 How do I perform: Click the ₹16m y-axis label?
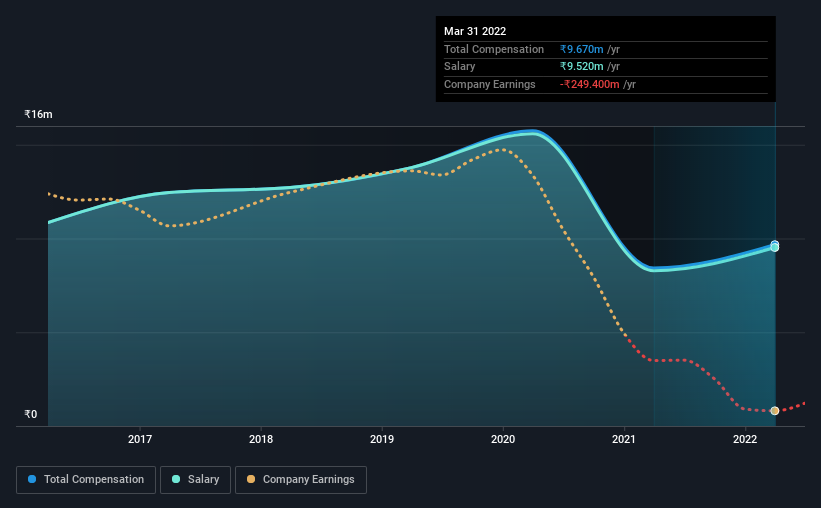coord(38,114)
